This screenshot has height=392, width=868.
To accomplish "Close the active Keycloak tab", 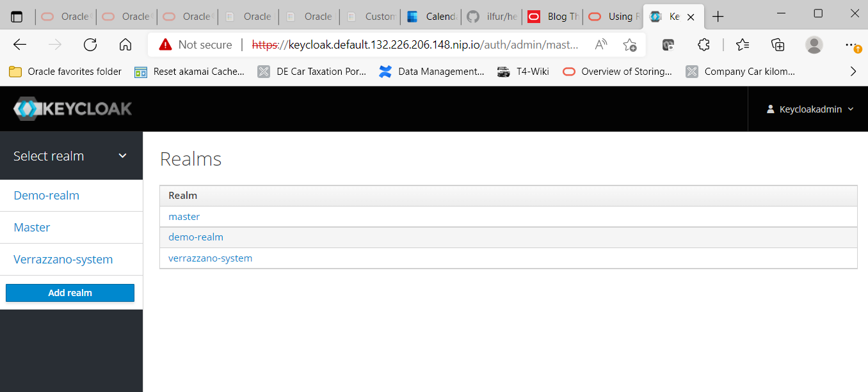I will click(691, 17).
